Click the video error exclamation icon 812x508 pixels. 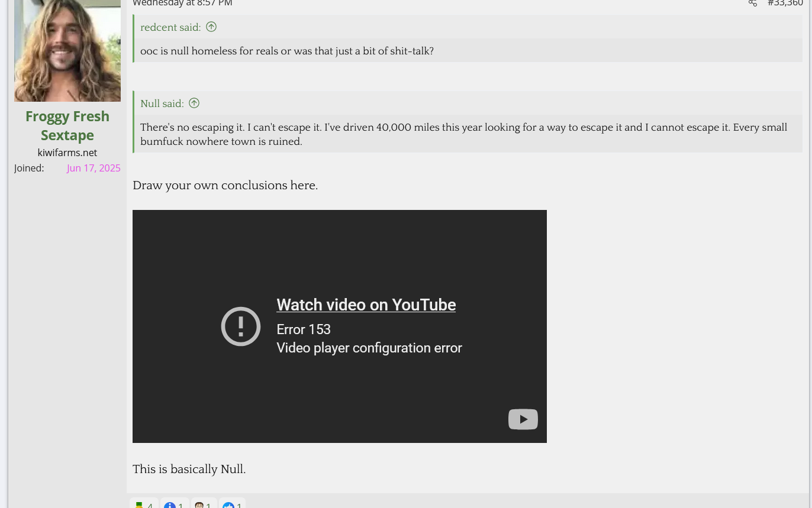[241, 326]
